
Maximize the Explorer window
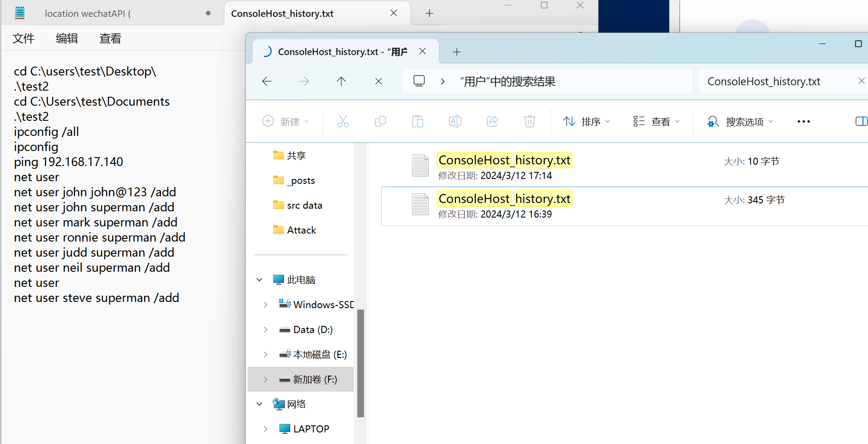858,44
